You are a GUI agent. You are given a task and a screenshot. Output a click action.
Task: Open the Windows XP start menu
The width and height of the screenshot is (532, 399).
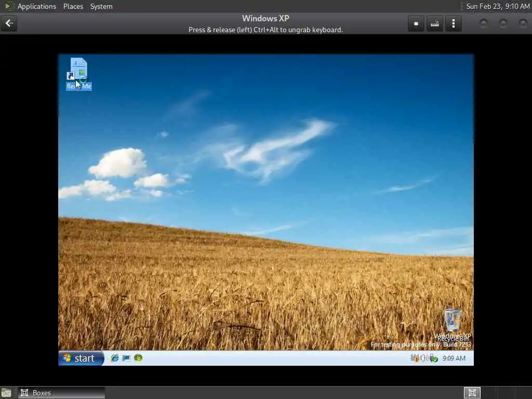(81, 358)
